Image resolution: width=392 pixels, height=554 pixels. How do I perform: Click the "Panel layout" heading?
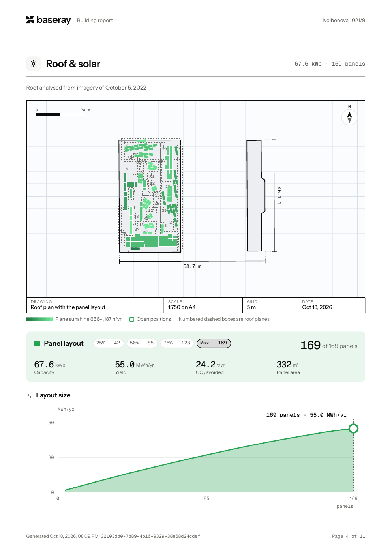[x=64, y=343]
